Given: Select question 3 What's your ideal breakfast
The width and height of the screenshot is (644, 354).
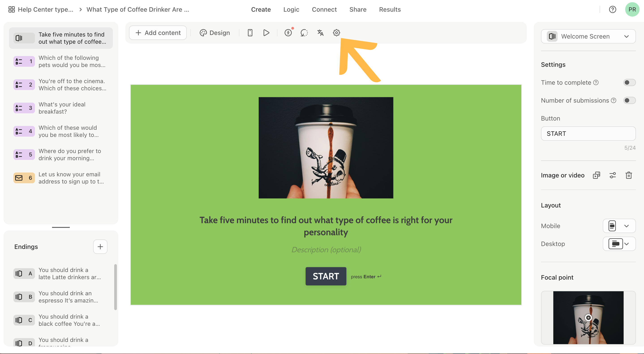Looking at the screenshot, I should tap(61, 108).
